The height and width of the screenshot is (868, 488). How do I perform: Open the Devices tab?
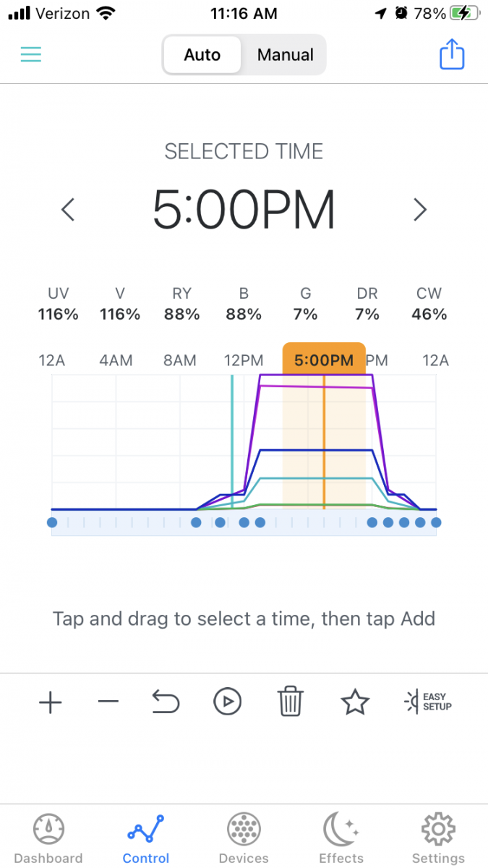[x=244, y=839]
